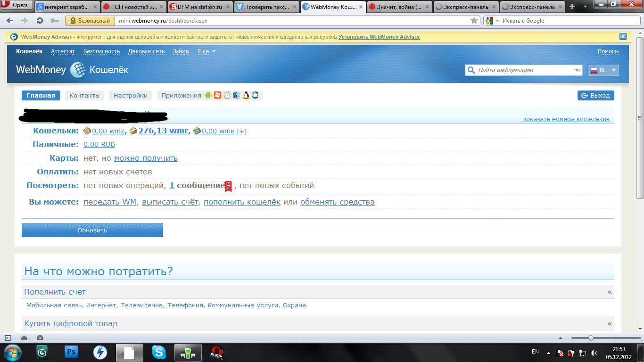
Task: Click the [+] add wallet expander
Action: pyautogui.click(x=241, y=131)
